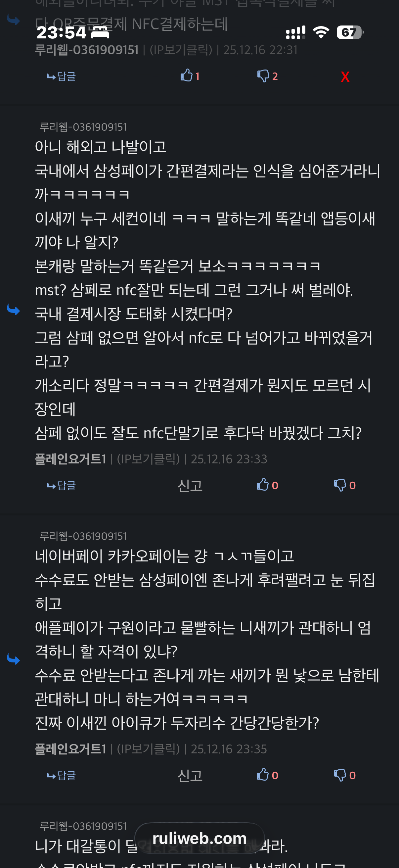Report the 23:33 comment with 신고

pyautogui.click(x=190, y=486)
